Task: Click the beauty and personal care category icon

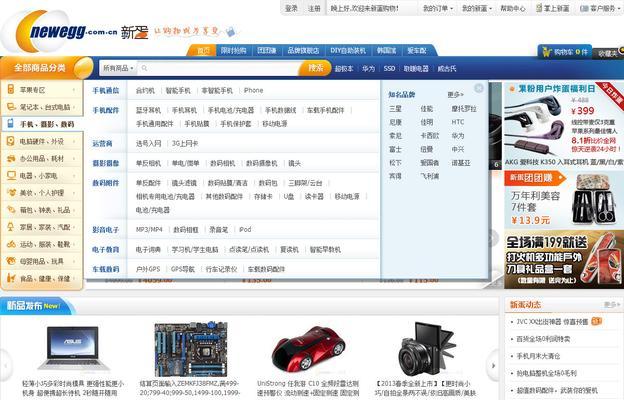Action: [x=11, y=193]
